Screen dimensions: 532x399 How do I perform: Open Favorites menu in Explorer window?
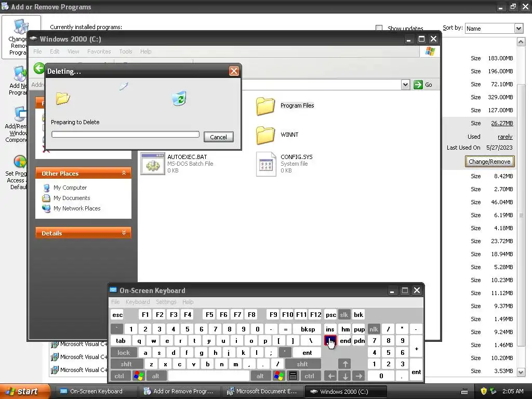tap(99, 51)
